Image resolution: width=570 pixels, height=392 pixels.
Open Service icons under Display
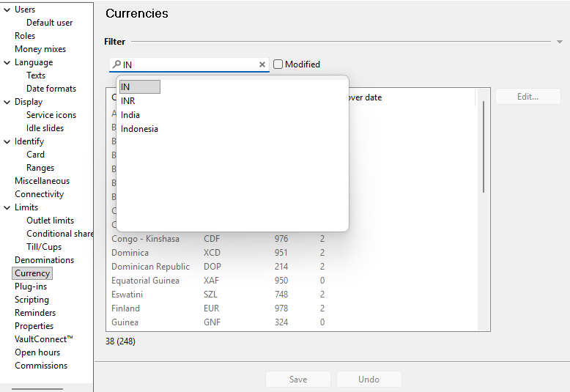point(51,115)
